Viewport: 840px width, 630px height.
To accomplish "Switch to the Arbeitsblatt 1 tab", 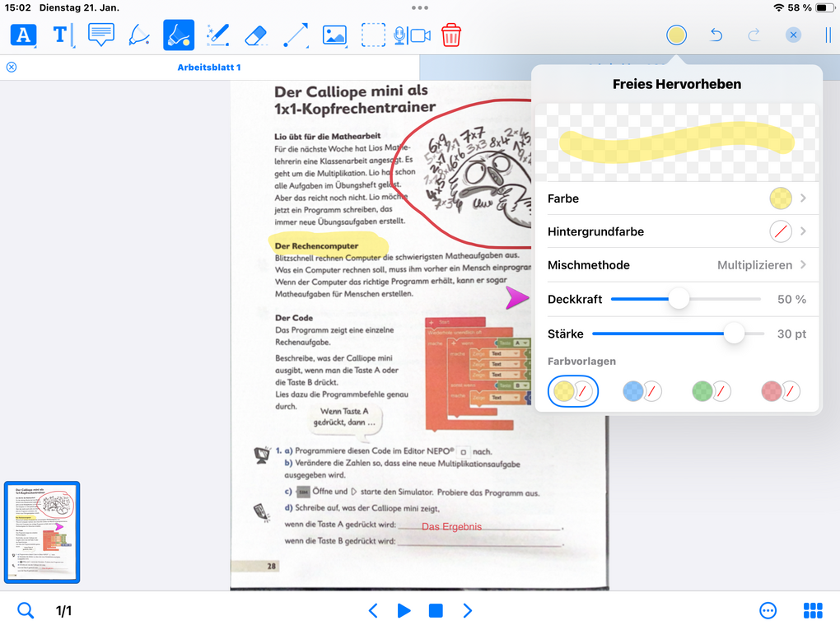I will tap(209, 68).
